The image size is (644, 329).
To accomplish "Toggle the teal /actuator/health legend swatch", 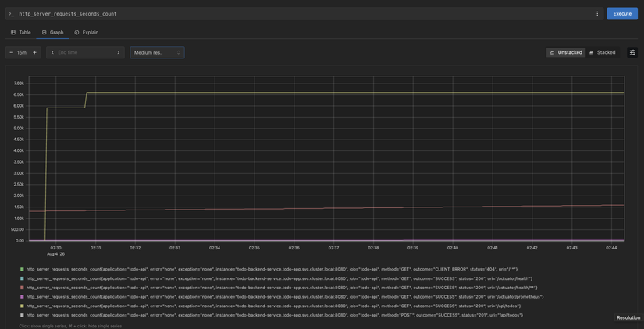I will (x=22, y=278).
